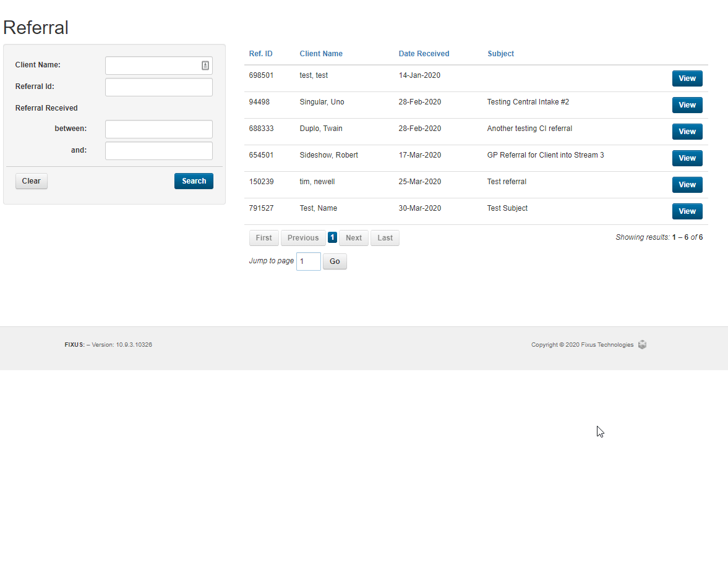Click the contact card icon in Client Name field
The width and height of the screenshot is (728, 576).
pos(205,66)
